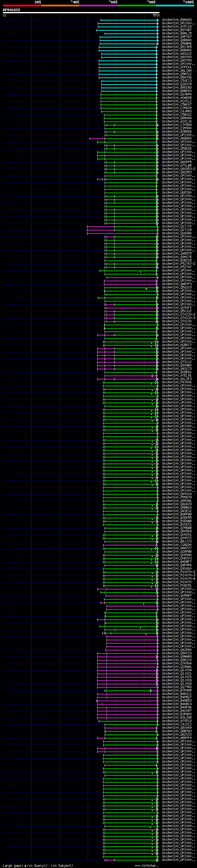
Task: Open hit UniRef100_Q10RP4
Action: [x=177, y=94]
